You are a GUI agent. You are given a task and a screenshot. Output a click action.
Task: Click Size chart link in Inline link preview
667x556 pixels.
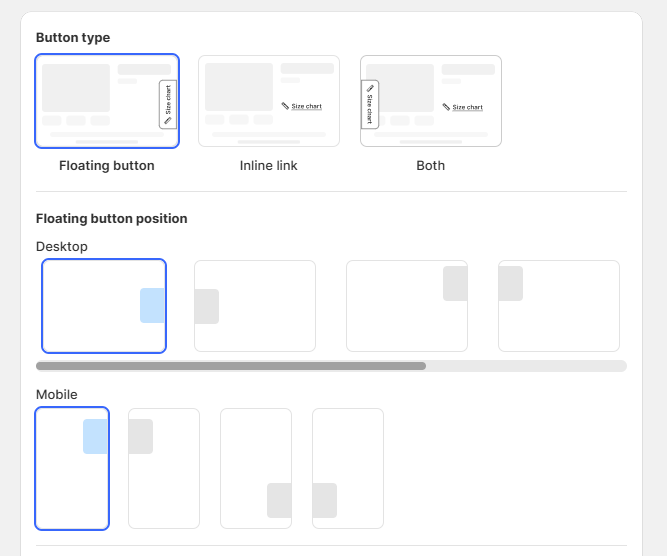click(302, 106)
